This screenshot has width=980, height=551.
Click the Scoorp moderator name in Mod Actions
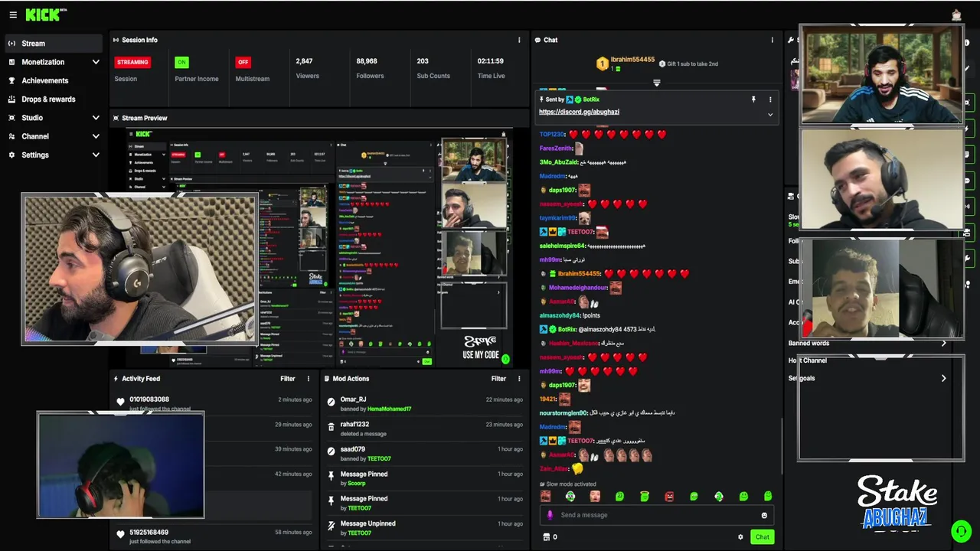pos(357,484)
